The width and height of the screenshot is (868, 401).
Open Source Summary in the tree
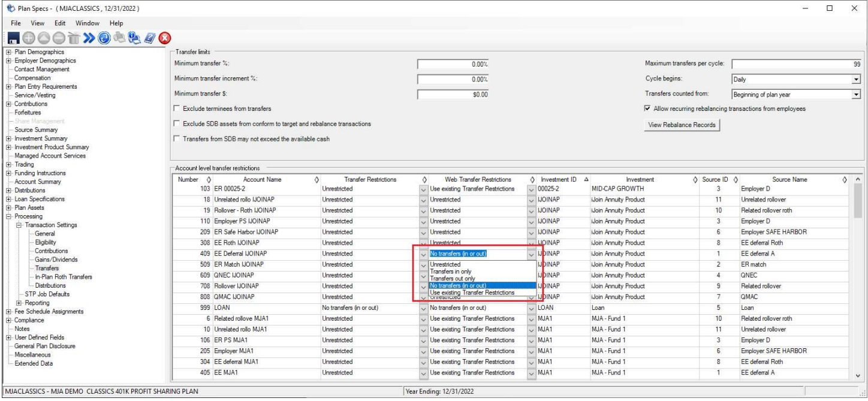tap(36, 130)
